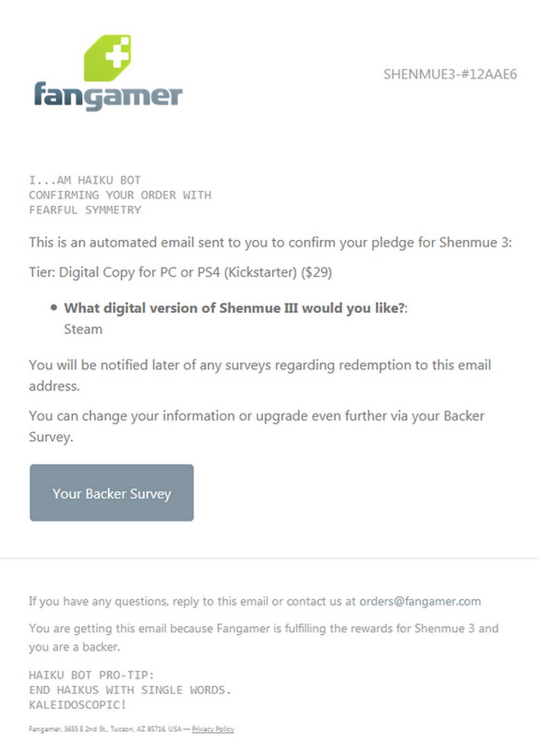Click the notified later of surveys paragraph
The width and height of the screenshot is (540, 756).
260,375
